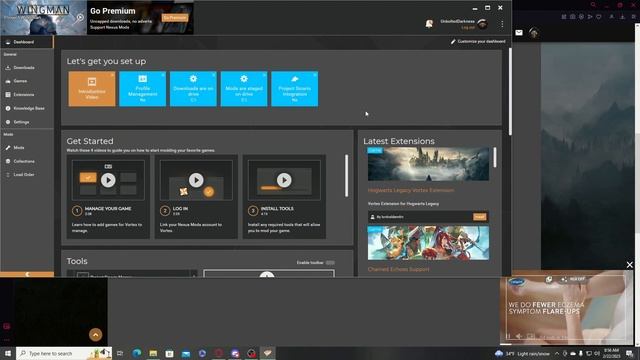Dismiss the Introduction Video tile

[x=112, y=75]
